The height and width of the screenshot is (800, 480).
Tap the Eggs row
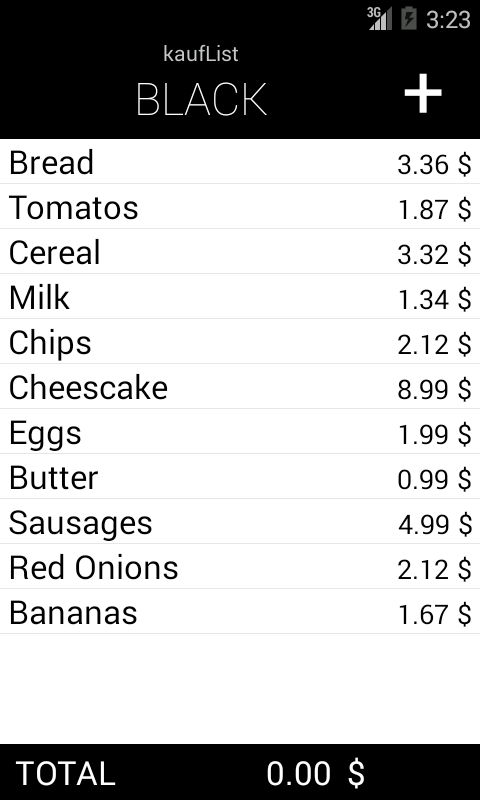(240, 432)
